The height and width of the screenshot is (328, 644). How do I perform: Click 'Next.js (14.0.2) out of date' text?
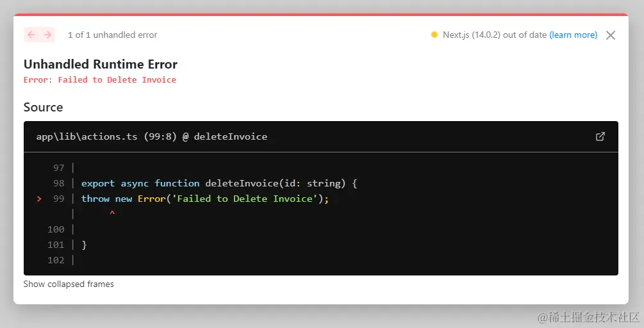(x=494, y=35)
